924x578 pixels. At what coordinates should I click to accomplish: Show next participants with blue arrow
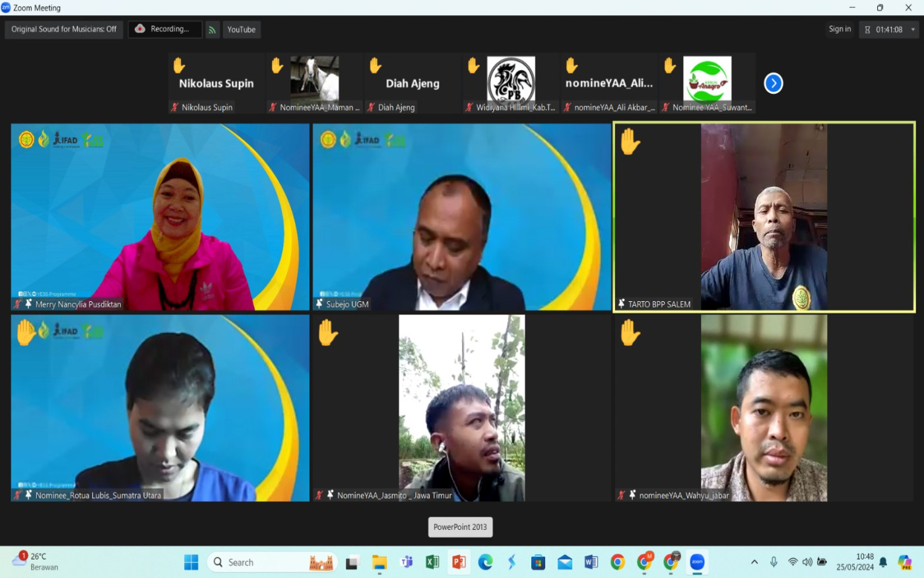click(773, 83)
